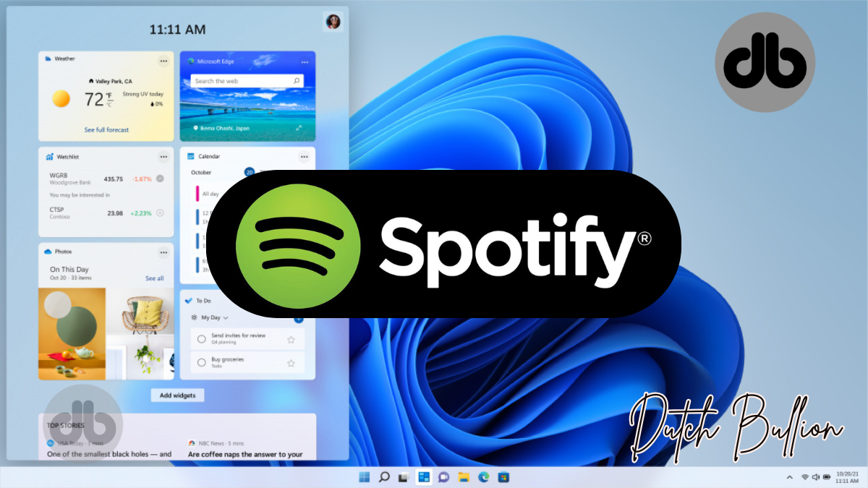Open the teapot still-life photo
868x488 pixels.
coord(72,333)
